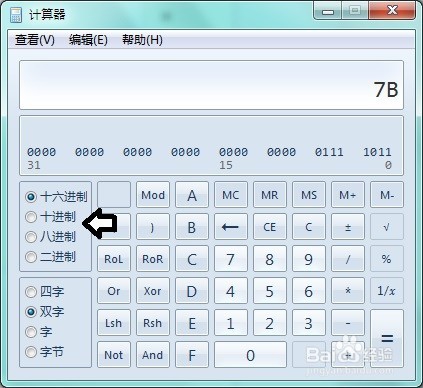Click the division / button
Viewport: 423px width, 388px height.
pyautogui.click(x=348, y=259)
